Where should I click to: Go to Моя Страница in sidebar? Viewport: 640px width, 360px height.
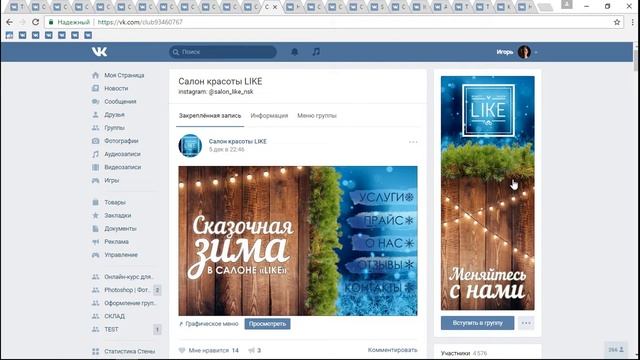[124, 75]
